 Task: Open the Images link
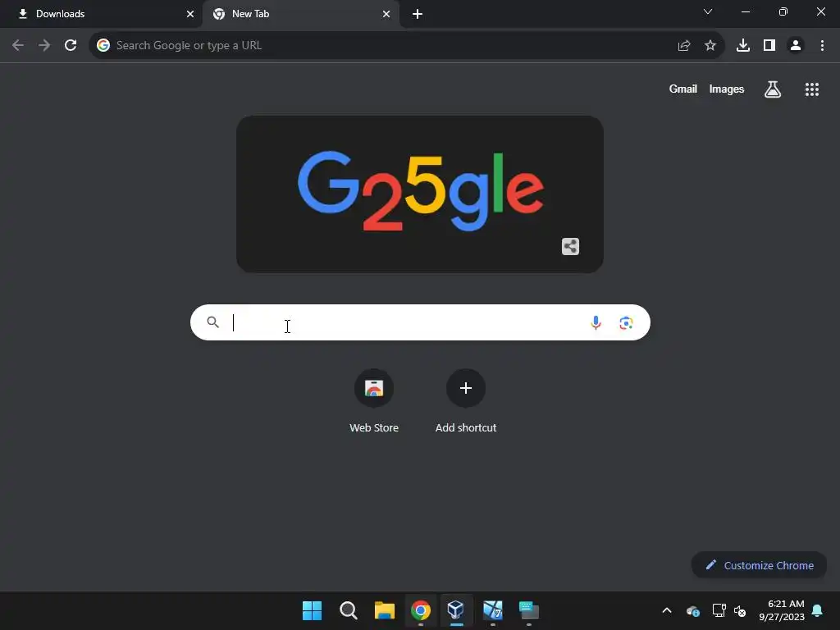(x=727, y=89)
